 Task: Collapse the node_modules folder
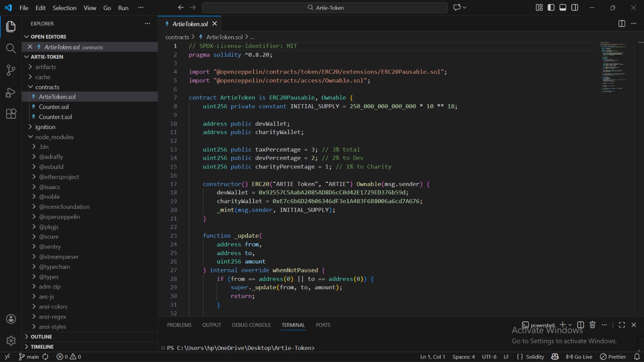click(x=54, y=137)
